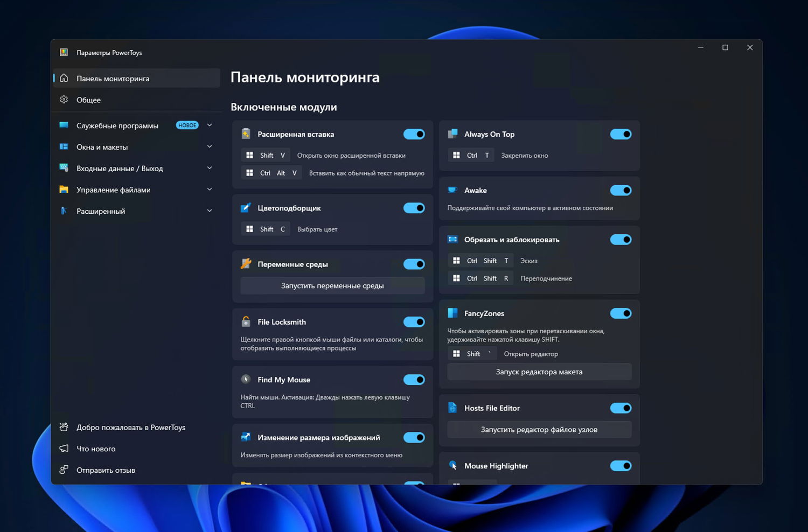Viewport: 808px width, 532px height.
Task: Disable the Find My Mouse toggle
Action: pos(414,380)
